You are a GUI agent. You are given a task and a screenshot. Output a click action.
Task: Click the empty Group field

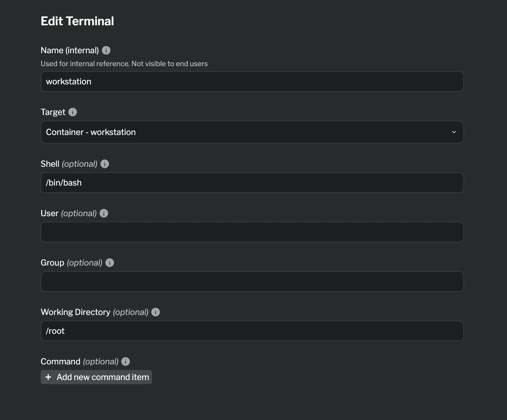(252, 281)
